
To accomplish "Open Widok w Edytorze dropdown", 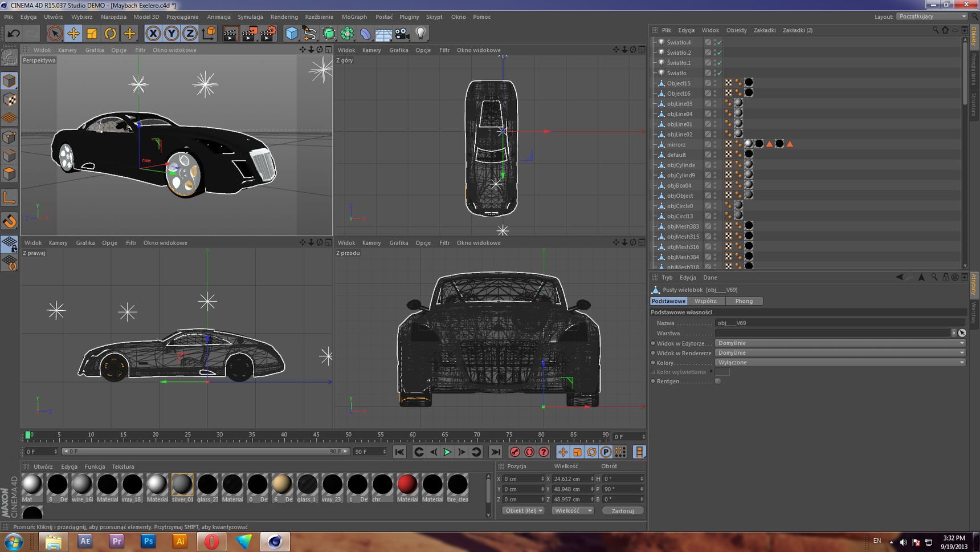I will [840, 343].
